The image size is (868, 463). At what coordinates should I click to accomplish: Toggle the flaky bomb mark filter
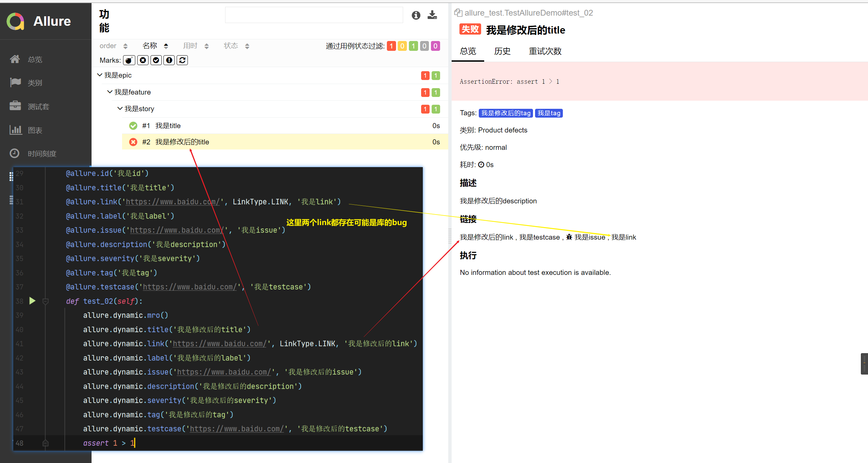pyautogui.click(x=129, y=60)
